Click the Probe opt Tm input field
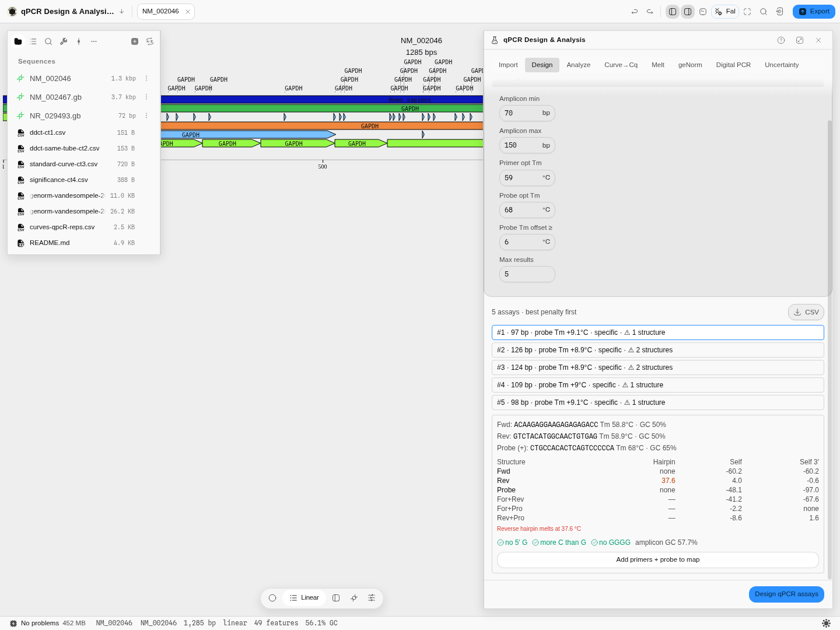The image size is (840, 630). tap(527, 210)
